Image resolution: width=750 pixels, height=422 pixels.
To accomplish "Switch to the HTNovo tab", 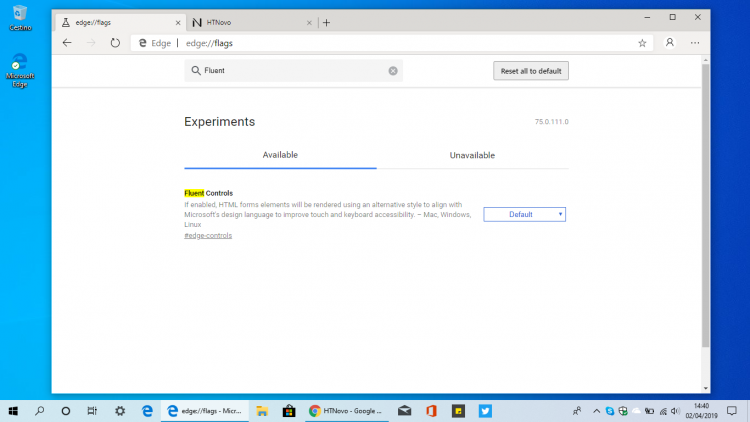I will coord(251,22).
